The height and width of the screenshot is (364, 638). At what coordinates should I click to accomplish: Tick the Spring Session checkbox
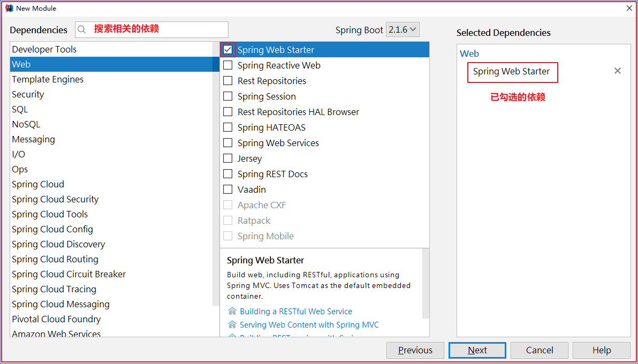(228, 96)
